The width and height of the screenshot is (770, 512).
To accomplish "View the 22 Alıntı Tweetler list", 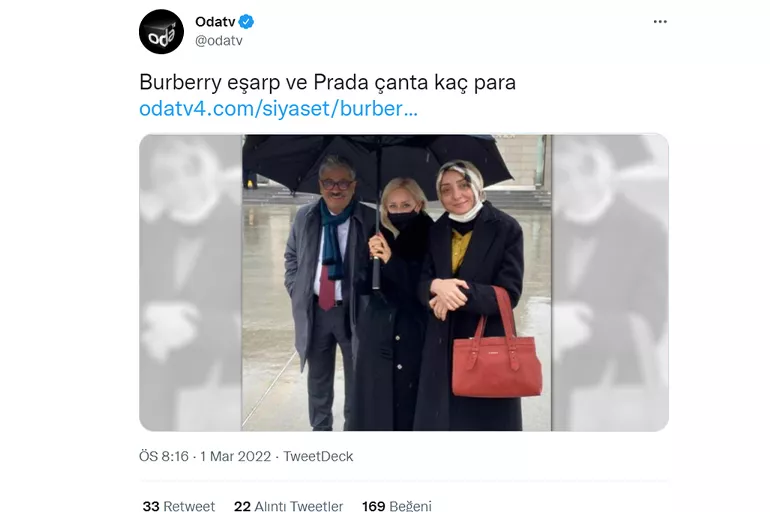I will [x=288, y=506].
